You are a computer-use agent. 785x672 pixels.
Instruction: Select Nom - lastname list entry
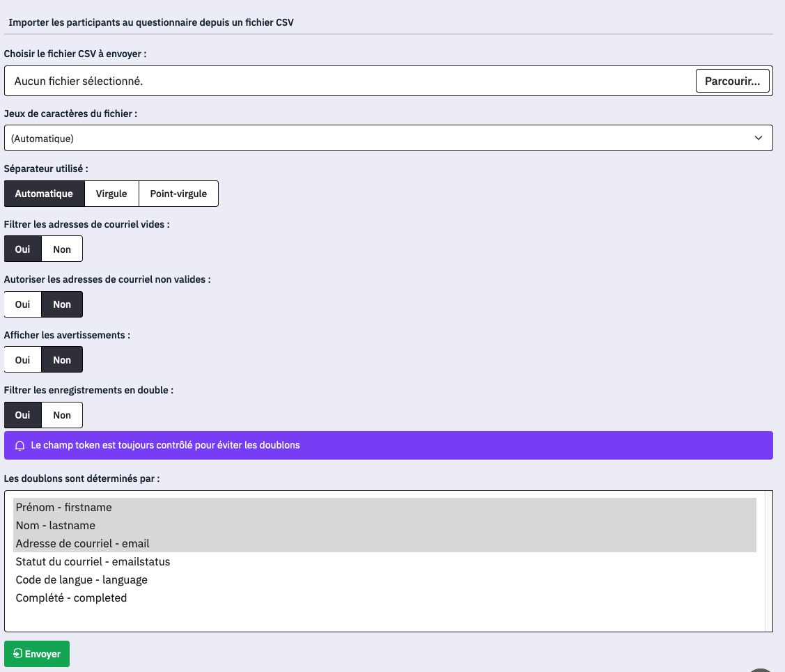click(x=55, y=525)
